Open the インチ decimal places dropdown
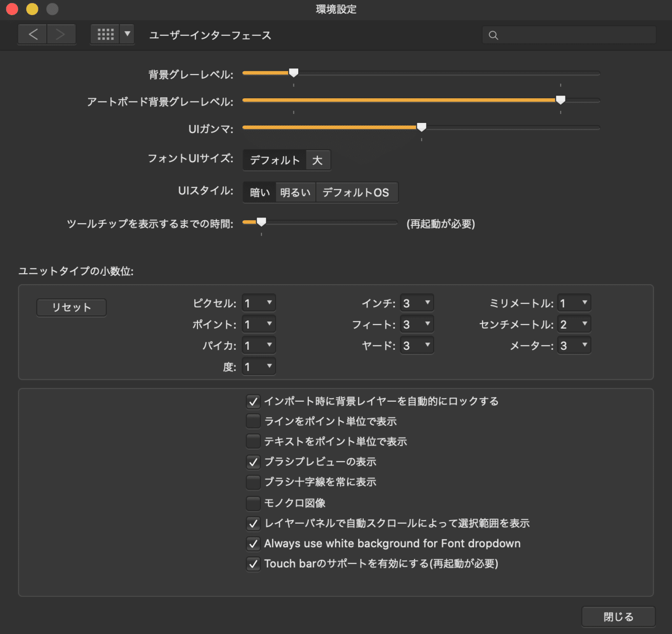672x634 pixels. 417,303
